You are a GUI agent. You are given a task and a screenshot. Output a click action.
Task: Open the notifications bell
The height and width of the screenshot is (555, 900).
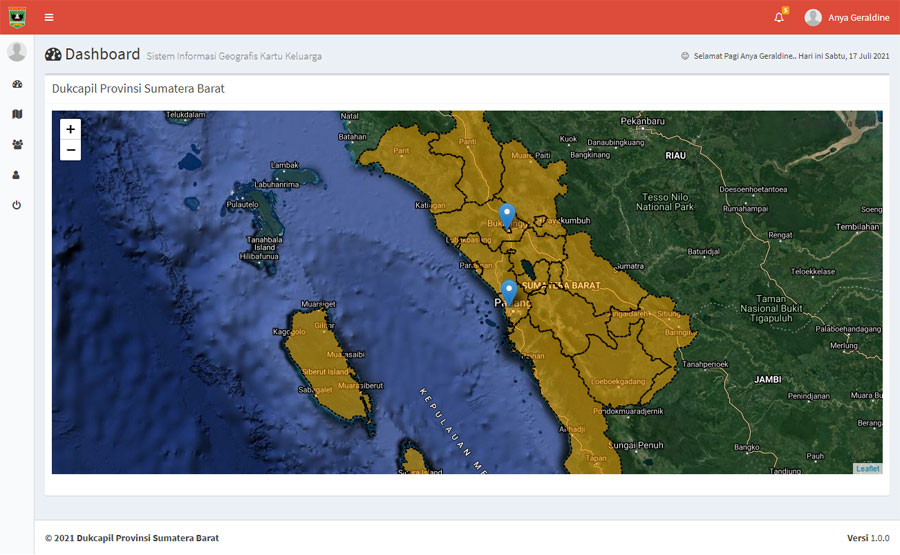(x=779, y=17)
